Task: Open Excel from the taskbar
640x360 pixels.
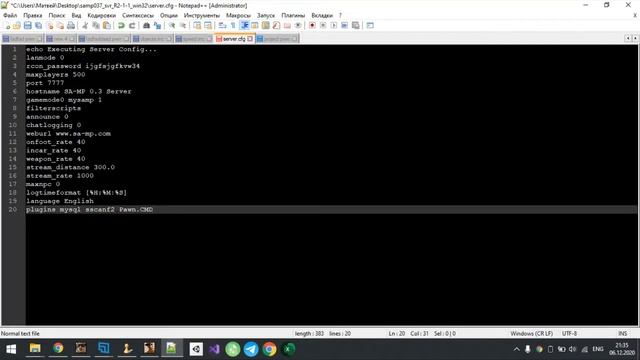Action: 289,349
